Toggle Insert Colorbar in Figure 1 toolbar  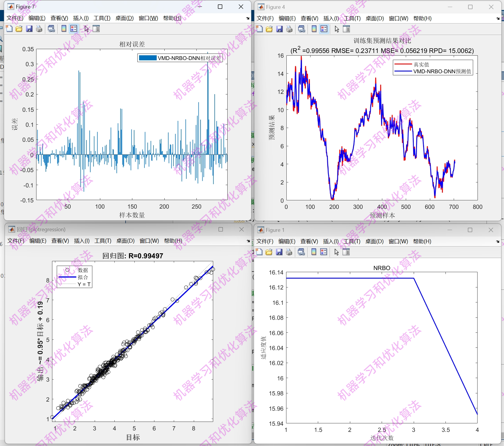[x=314, y=252]
